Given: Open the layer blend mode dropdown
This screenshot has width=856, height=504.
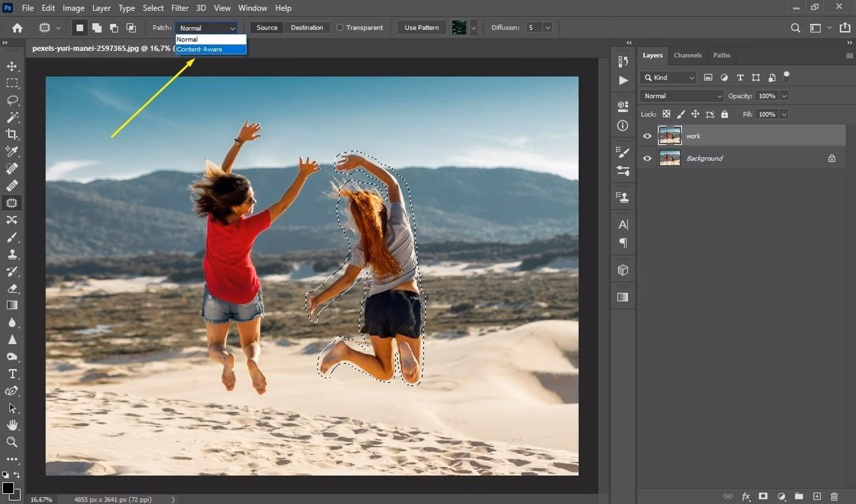Looking at the screenshot, I should (681, 96).
